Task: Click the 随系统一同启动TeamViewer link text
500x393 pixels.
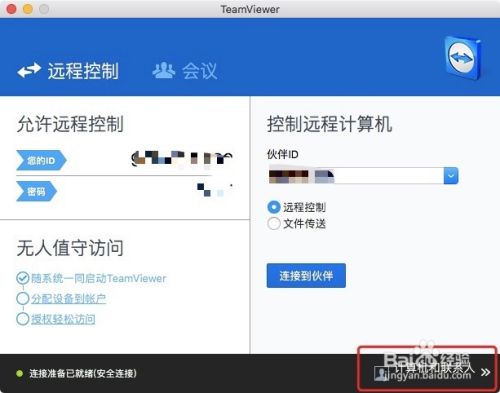Action: 98,278
